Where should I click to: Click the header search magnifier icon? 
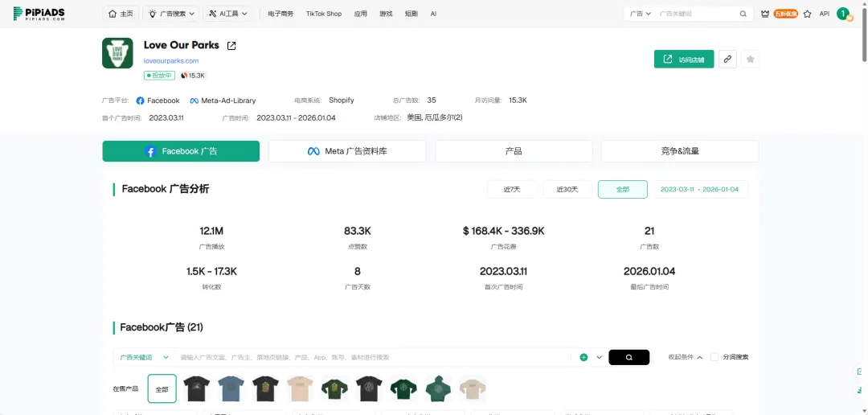click(x=743, y=14)
